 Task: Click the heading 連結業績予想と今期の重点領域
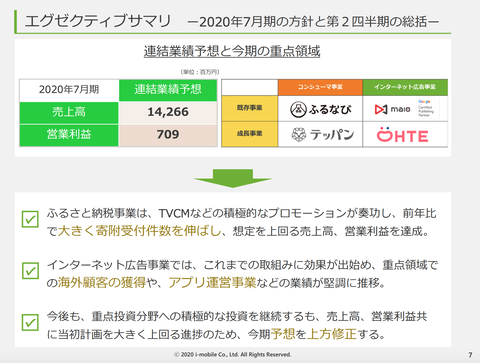232,52
